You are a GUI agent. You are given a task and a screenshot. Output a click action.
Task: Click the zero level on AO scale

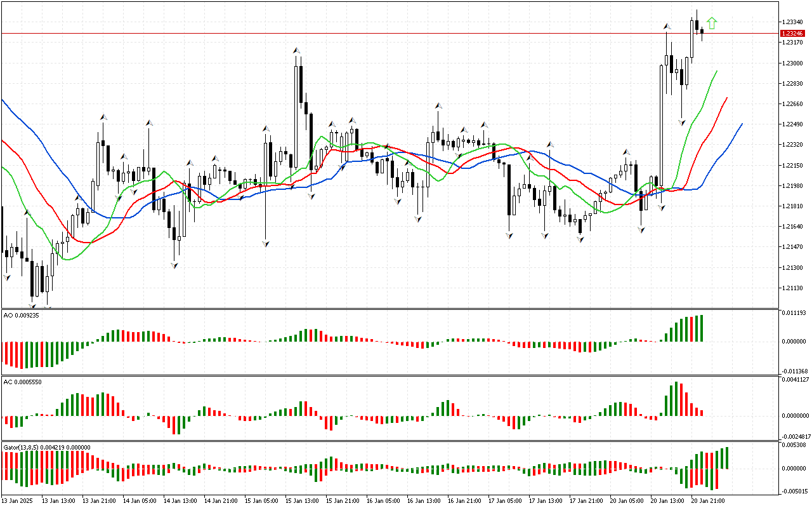click(x=795, y=342)
